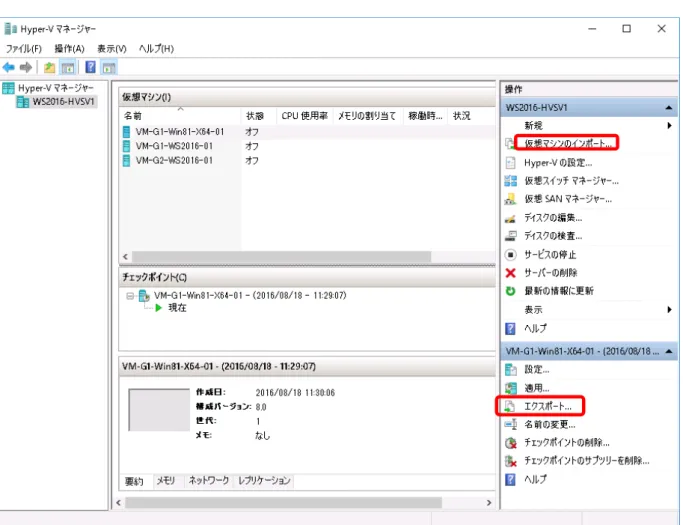Click the VM-G1-Win81-X64-01 server icon in list
The height and width of the screenshot is (525, 683).
tap(126, 132)
